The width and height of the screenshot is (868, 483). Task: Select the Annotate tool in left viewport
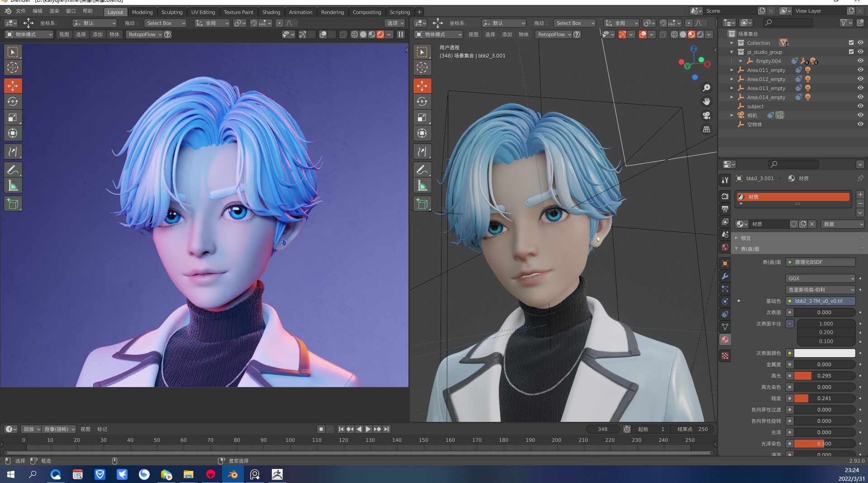(x=13, y=170)
